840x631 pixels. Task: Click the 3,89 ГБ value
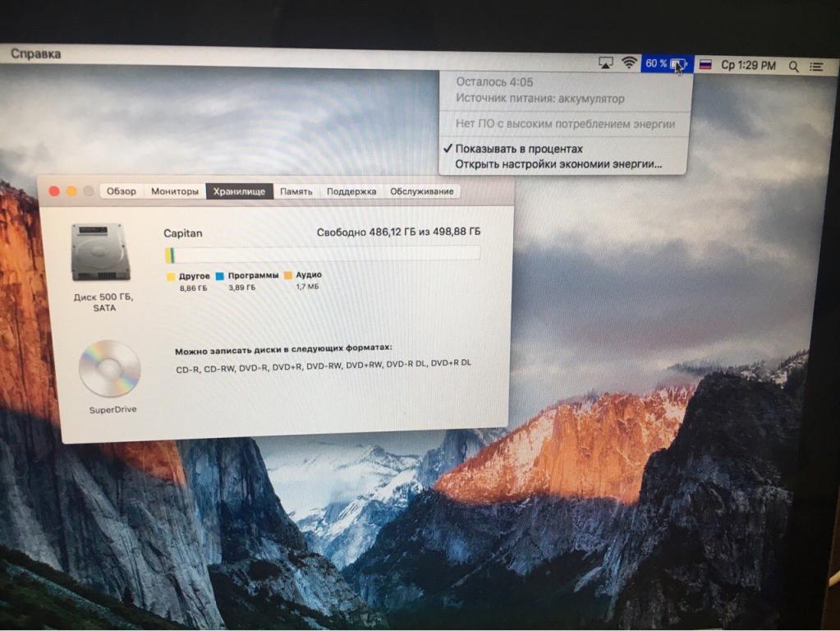tap(242, 288)
